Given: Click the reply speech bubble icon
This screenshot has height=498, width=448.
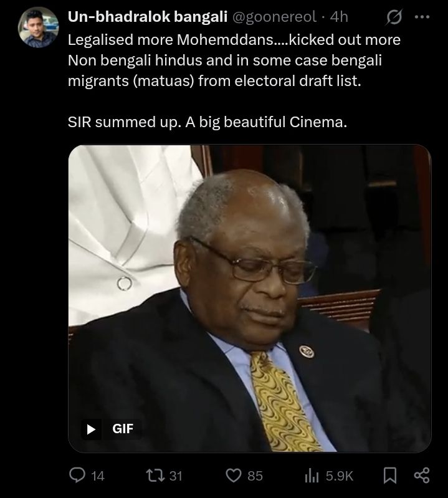Looking at the screenshot, I should click(x=77, y=476).
